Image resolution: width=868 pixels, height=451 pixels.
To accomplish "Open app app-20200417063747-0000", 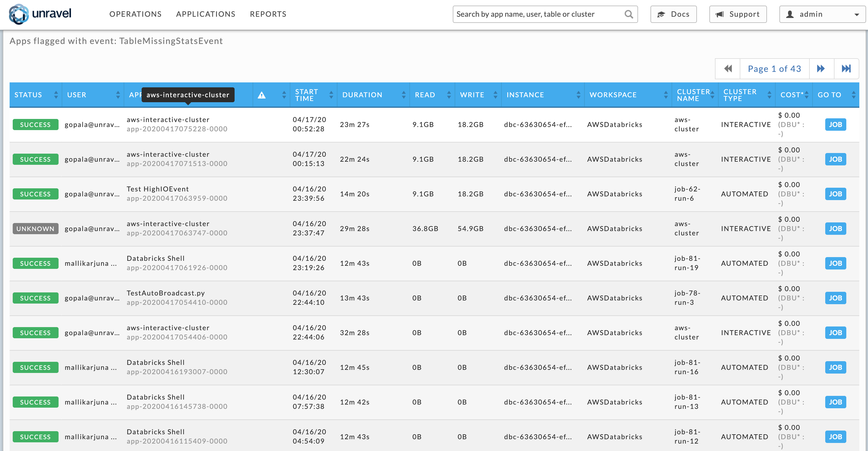I will click(177, 233).
